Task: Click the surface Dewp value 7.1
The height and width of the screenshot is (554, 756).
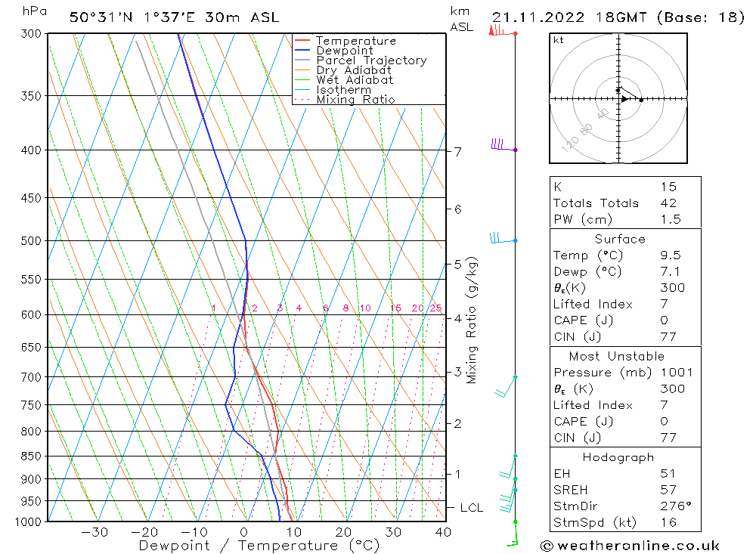Action: click(671, 271)
